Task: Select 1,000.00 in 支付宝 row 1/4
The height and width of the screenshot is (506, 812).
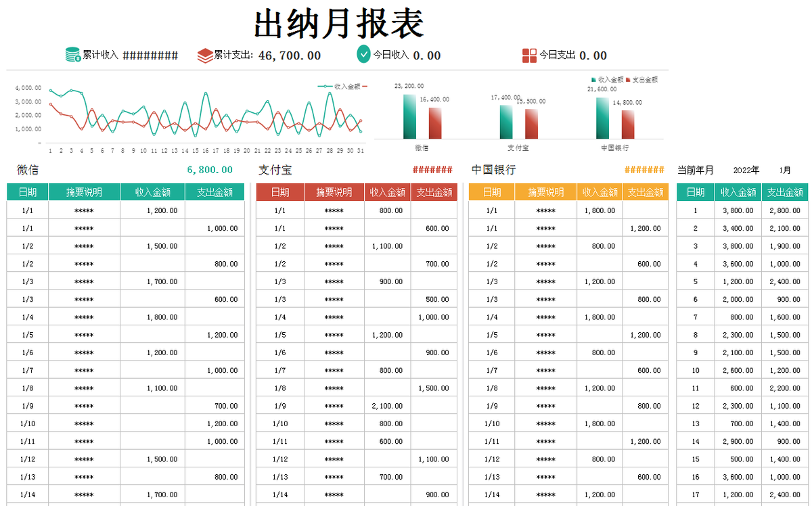Action: click(x=433, y=317)
